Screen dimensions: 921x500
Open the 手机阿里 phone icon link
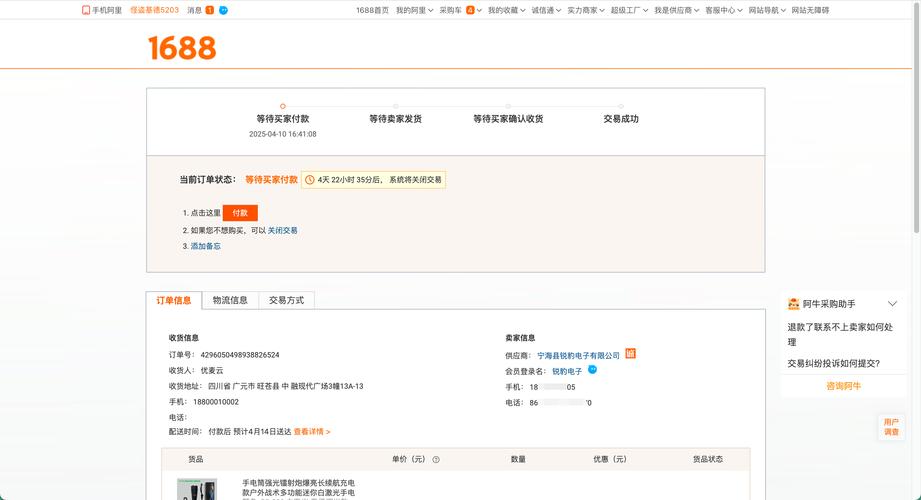pos(86,10)
